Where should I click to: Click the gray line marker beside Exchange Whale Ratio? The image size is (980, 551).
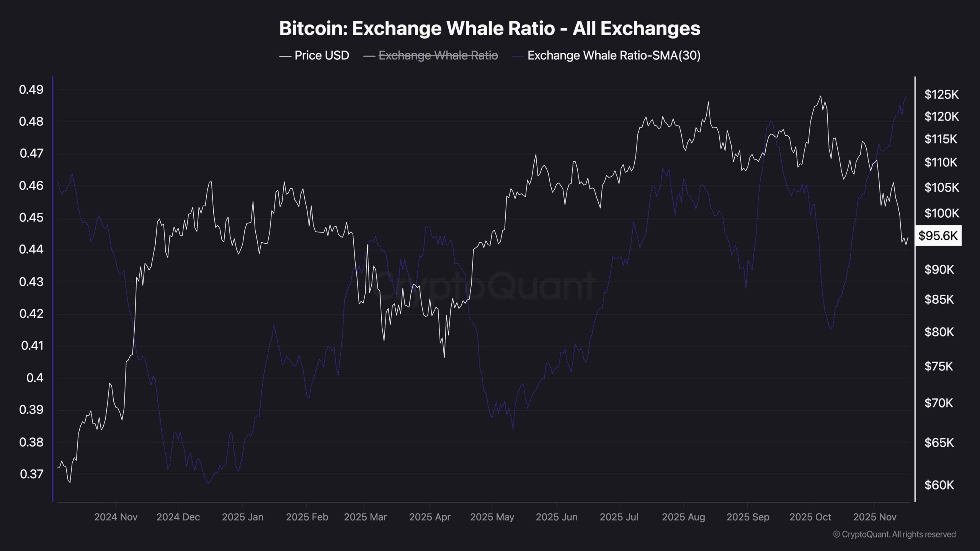[x=369, y=56]
